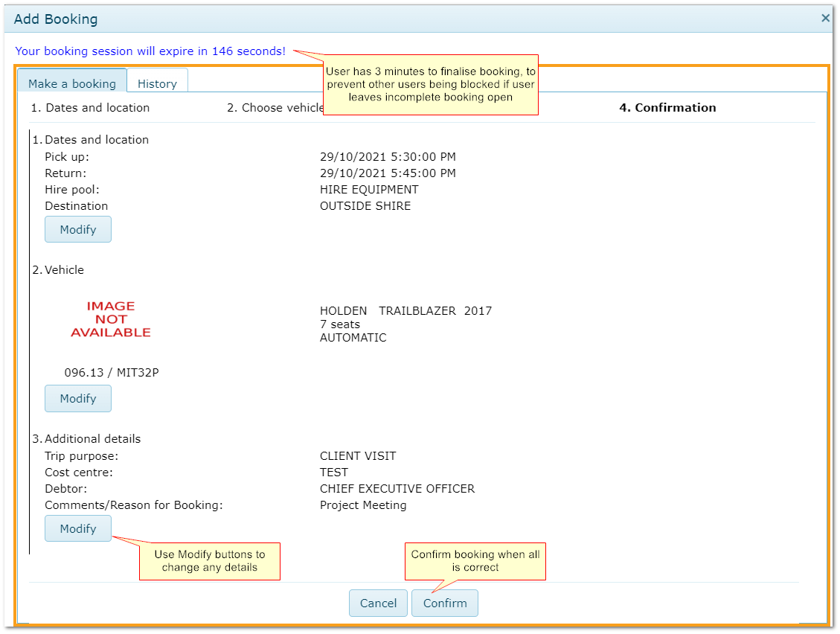This screenshot has height=634, width=840.
Task: Select the Make a booking tab
Action: [72, 83]
